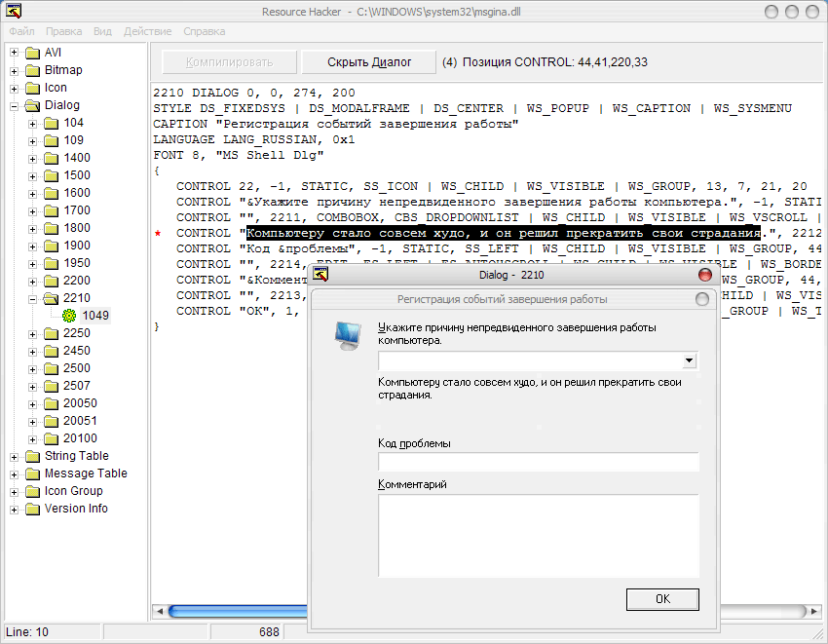Viewport: 828px width, 644px height.
Task: Expand the 2250 tree node
Action: click(x=33, y=334)
